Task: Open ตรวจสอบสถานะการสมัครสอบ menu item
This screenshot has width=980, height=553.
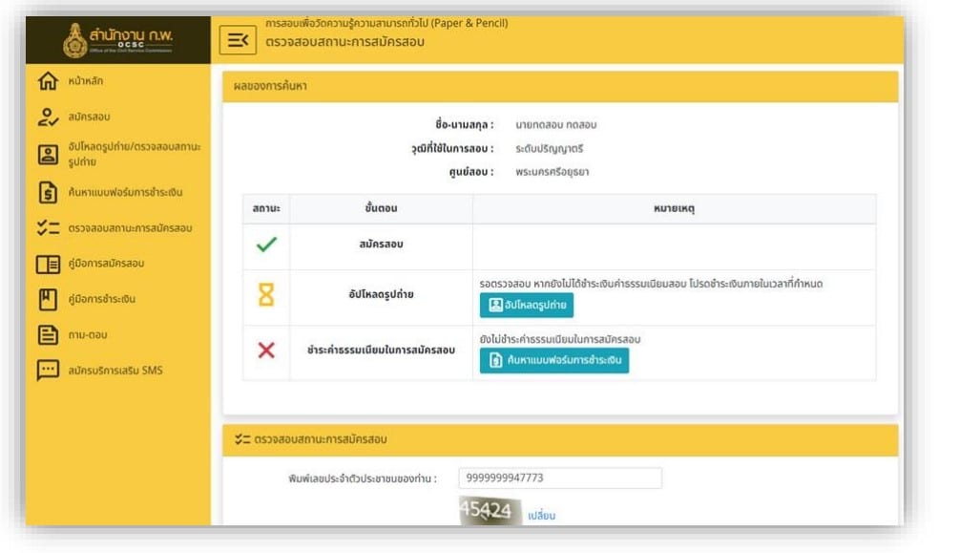Action: coord(130,228)
